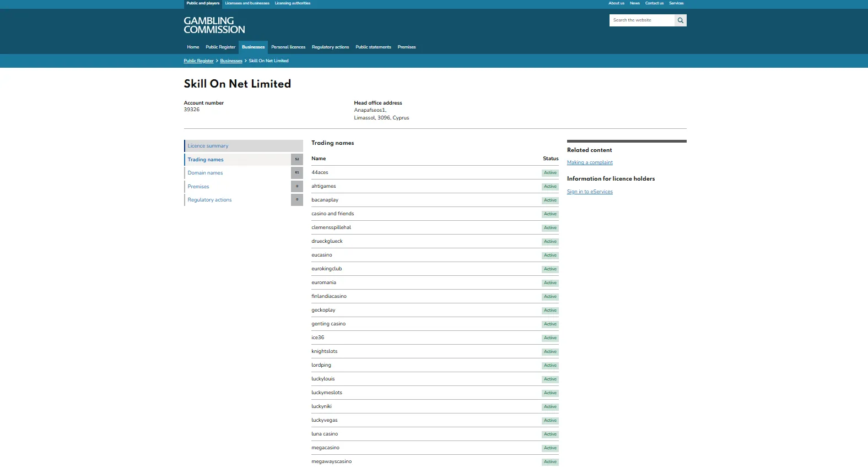868x468 pixels.
Task: Click the luckyniki trading name
Action: click(321, 406)
